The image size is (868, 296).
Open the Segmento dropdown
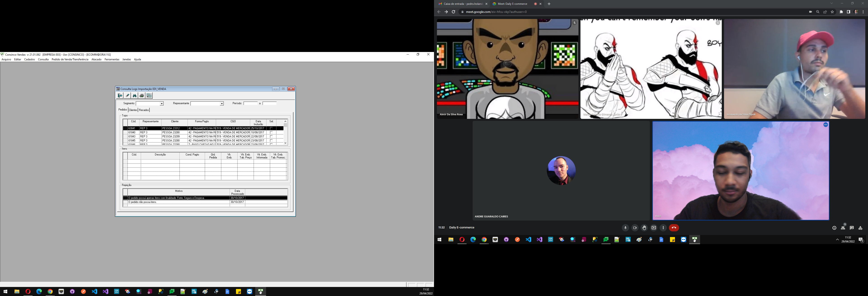162,104
